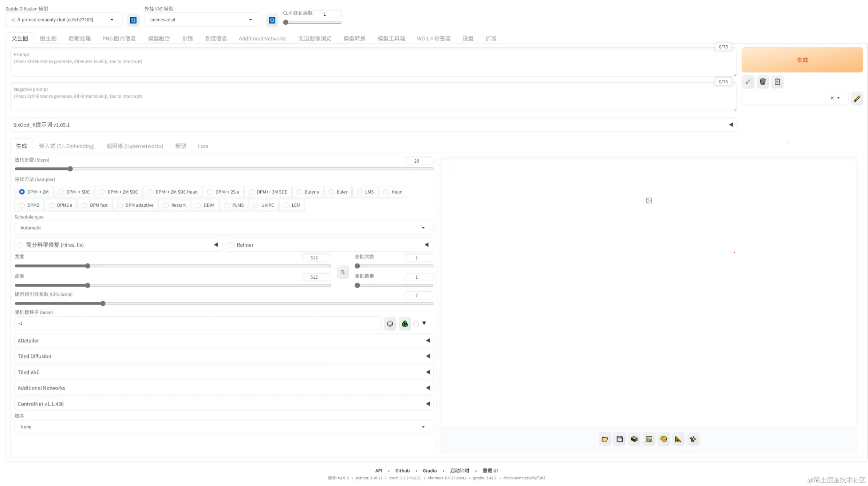Open the Lora sub-tab
Screen dimensions: 868x486
point(203,146)
